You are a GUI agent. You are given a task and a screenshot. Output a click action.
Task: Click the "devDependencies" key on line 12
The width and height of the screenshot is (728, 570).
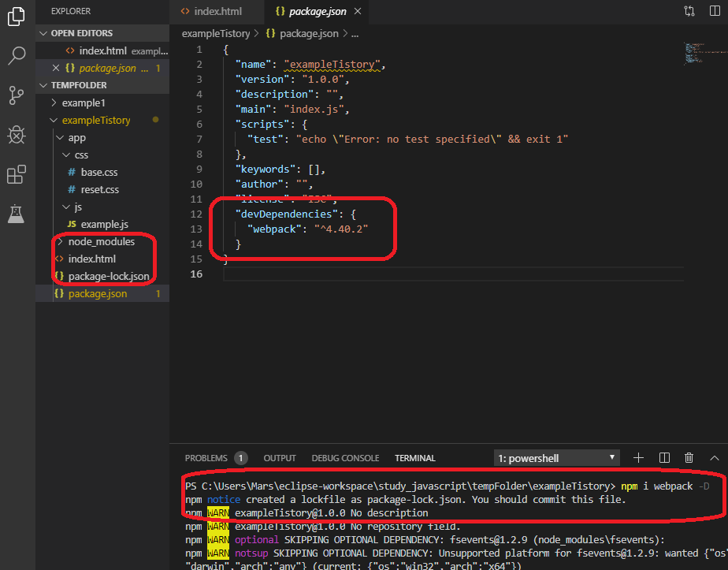[x=287, y=214]
